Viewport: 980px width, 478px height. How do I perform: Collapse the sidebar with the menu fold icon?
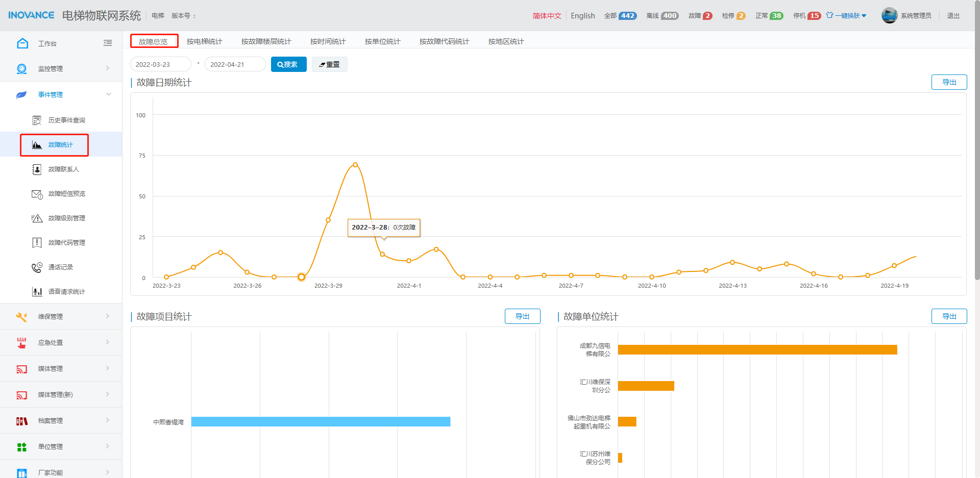pos(108,43)
